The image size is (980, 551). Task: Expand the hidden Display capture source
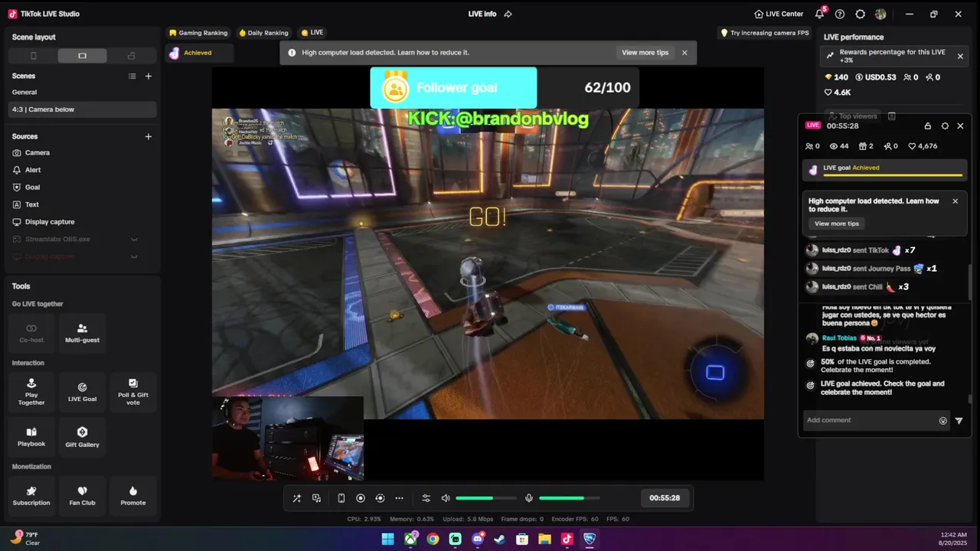tap(134, 256)
